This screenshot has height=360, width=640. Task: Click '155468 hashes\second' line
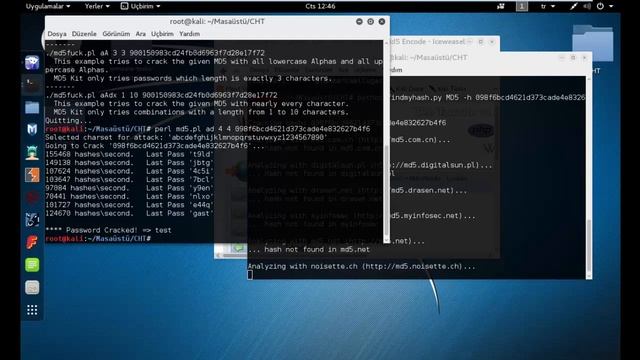pyautogui.click(x=129, y=154)
